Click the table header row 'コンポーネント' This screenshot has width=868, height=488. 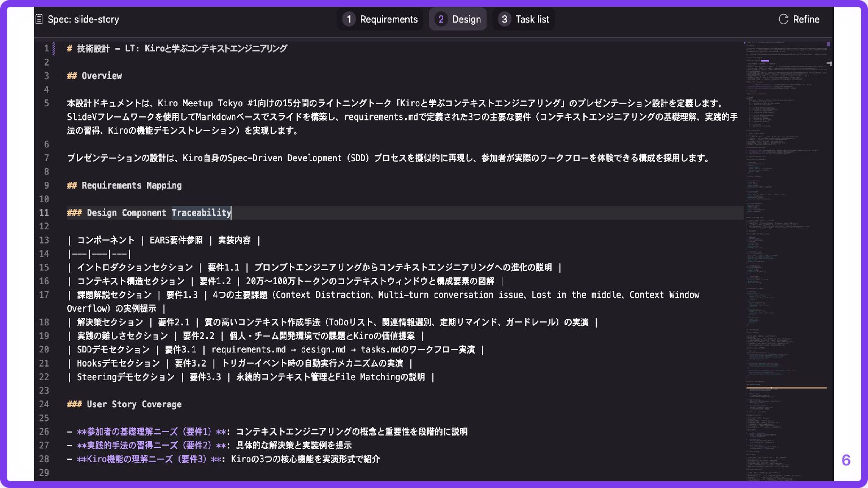164,240
